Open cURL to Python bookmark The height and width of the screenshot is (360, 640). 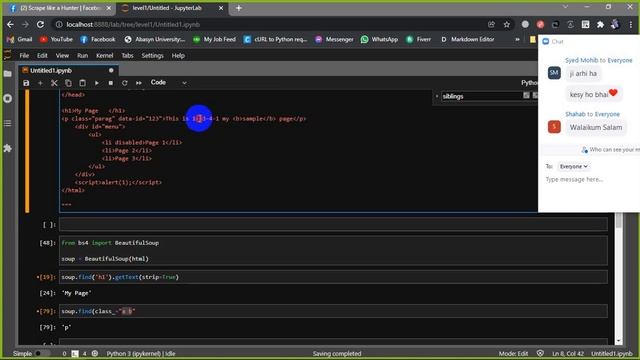pos(276,39)
